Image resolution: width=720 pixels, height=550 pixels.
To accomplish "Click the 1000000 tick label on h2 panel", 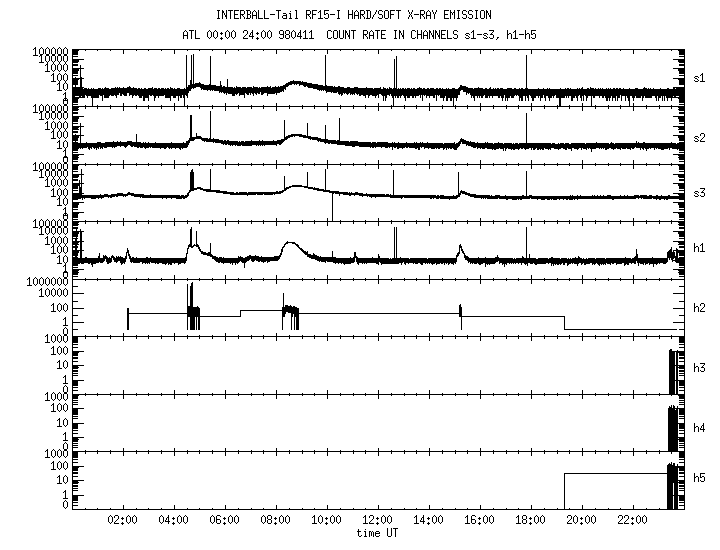I will click(x=47, y=282).
